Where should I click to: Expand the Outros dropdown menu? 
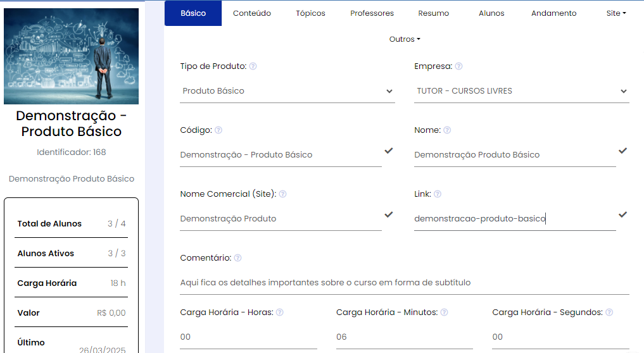pyautogui.click(x=405, y=39)
